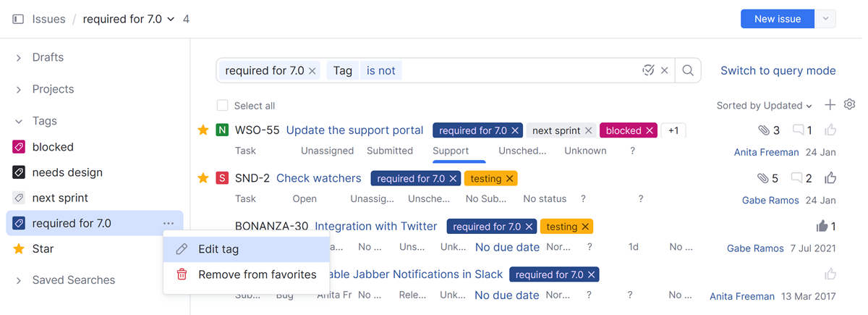Toggle the star on WSO-55 issue
The image size is (868, 315).
point(203,130)
